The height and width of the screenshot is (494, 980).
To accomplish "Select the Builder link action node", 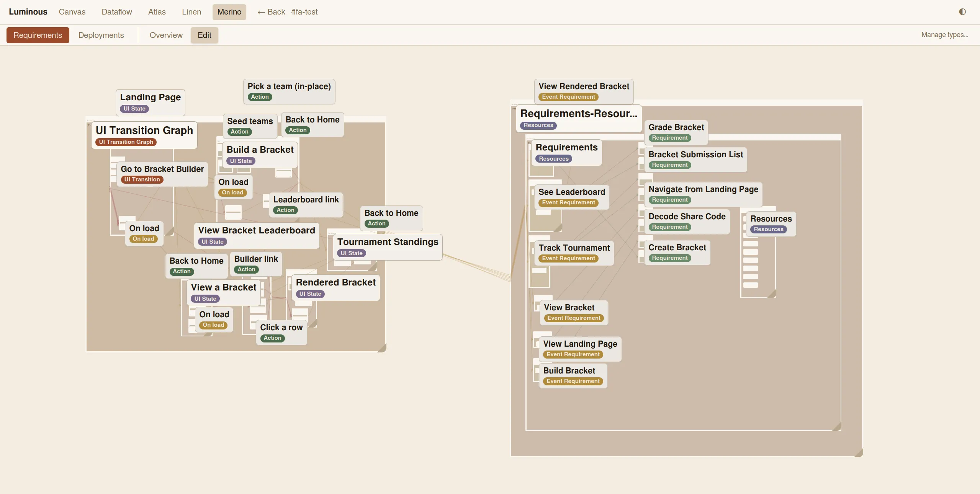I will 256,264.
